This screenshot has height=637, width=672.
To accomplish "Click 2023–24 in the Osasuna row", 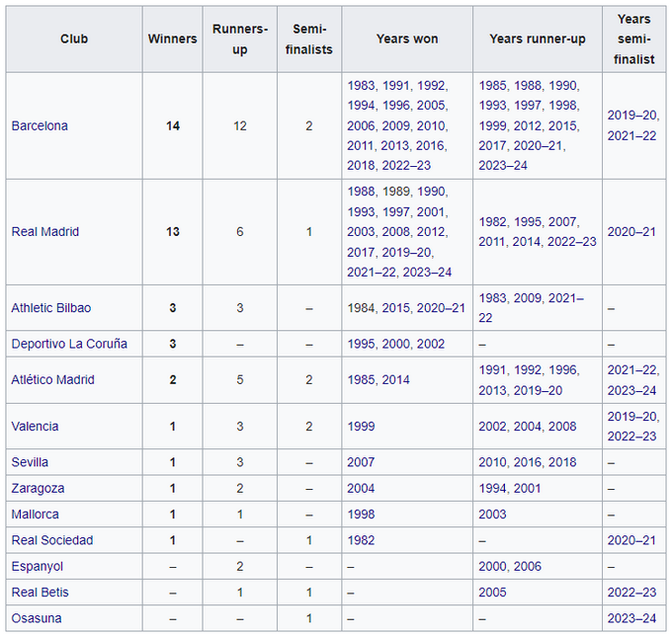I will coord(631,618).
